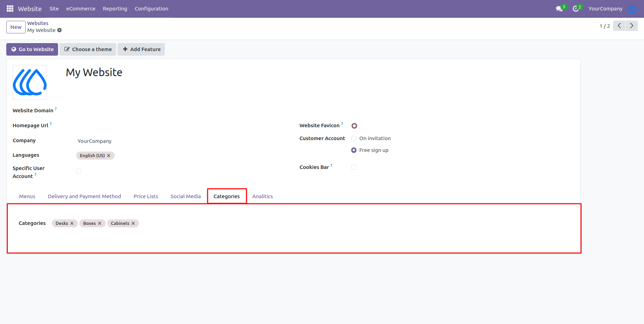This screenshot has height=324, width=644.
Task: Click the user avatar in the top bar
Action: pyautogui.click(x=632, y=9)
